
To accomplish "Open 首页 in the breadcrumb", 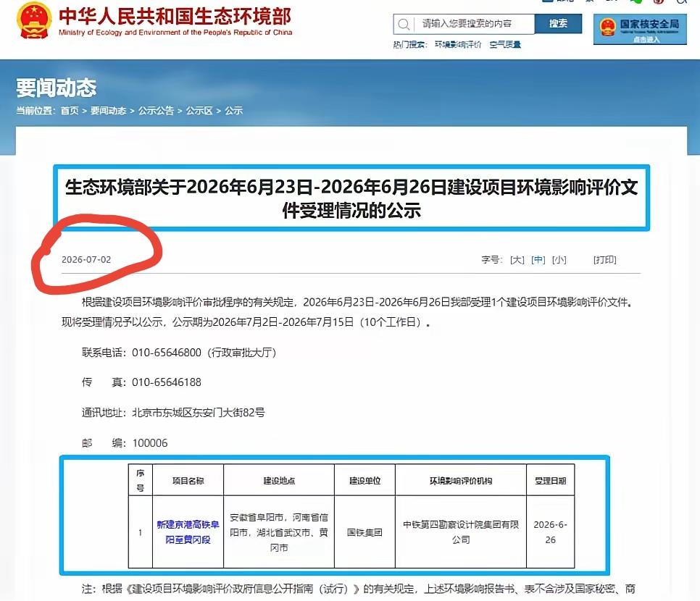I will pos(69,111).
